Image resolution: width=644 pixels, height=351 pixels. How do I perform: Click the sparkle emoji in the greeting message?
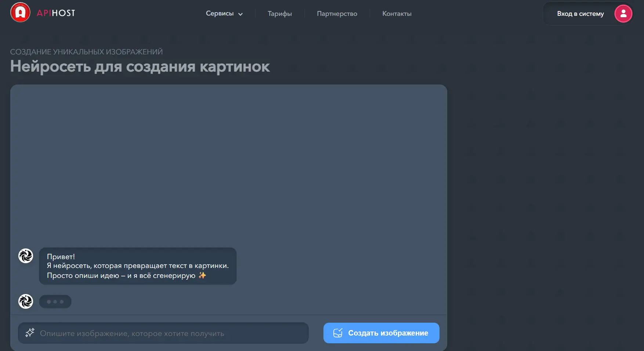202,275
